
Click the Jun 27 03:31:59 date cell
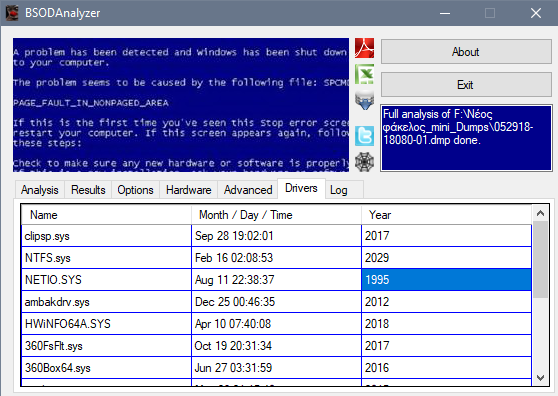click(276, 368)
